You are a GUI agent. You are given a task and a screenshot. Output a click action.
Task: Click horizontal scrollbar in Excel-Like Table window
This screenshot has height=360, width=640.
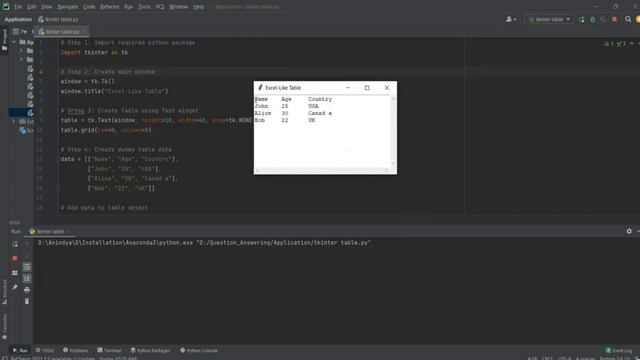point(322,170)
